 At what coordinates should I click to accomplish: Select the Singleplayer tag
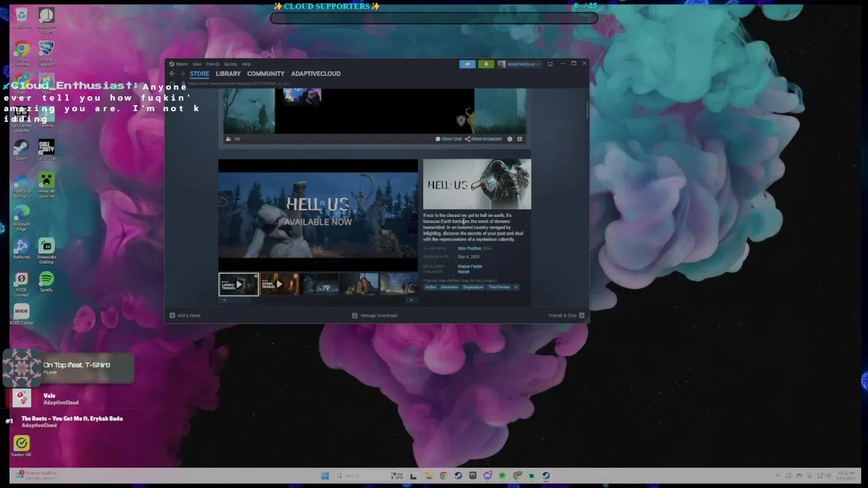[x=473, y=287]
